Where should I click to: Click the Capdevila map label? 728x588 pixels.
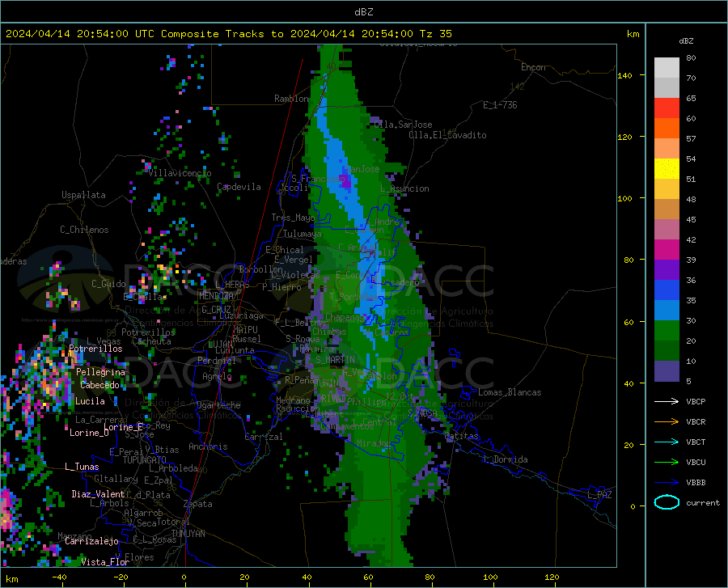pyautogui.click(x=239, y=187)
